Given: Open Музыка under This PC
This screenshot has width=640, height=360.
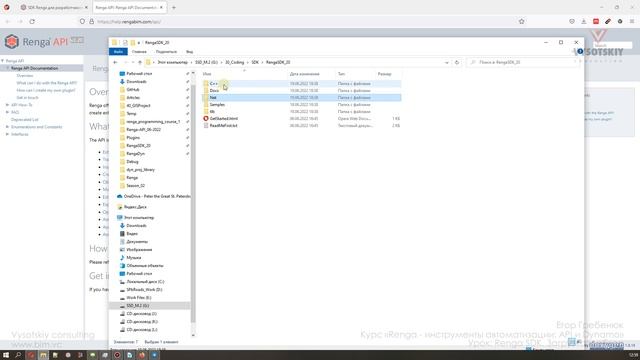Looking at the screenshot, I should pyautogui.click(x=133, y=258).
